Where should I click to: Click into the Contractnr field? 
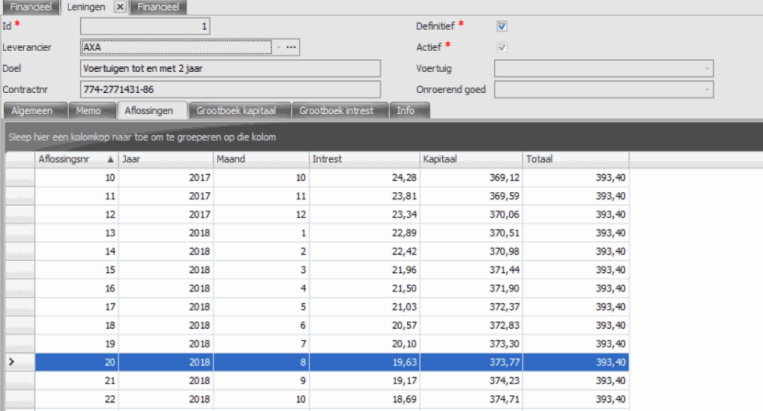click(x=229, y=90)
